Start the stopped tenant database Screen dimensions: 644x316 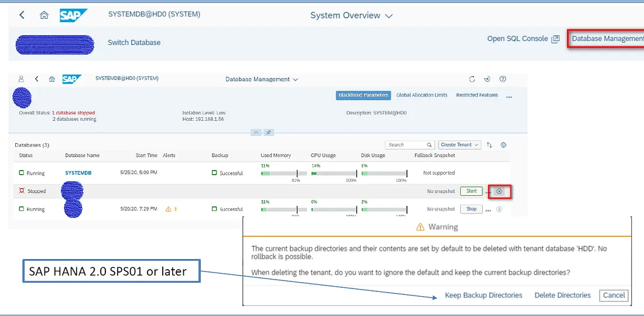pos(471,191)
